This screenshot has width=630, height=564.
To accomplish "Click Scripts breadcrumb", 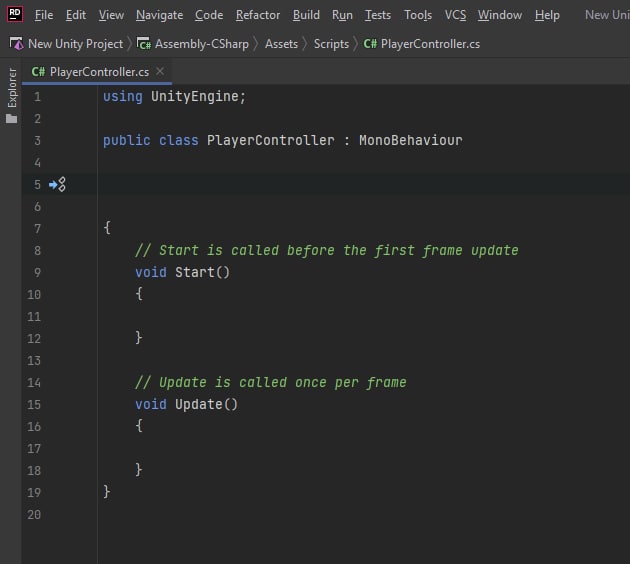I will tap(331, 44).
